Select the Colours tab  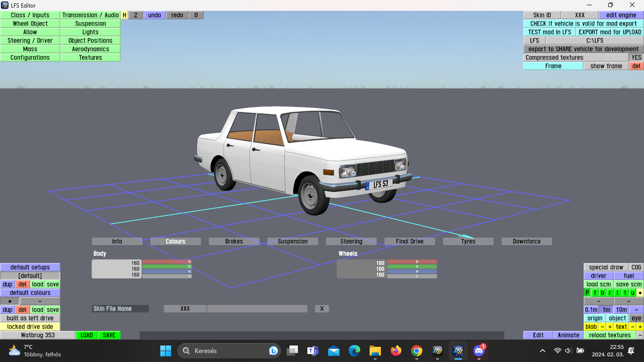tap(175, 241)
